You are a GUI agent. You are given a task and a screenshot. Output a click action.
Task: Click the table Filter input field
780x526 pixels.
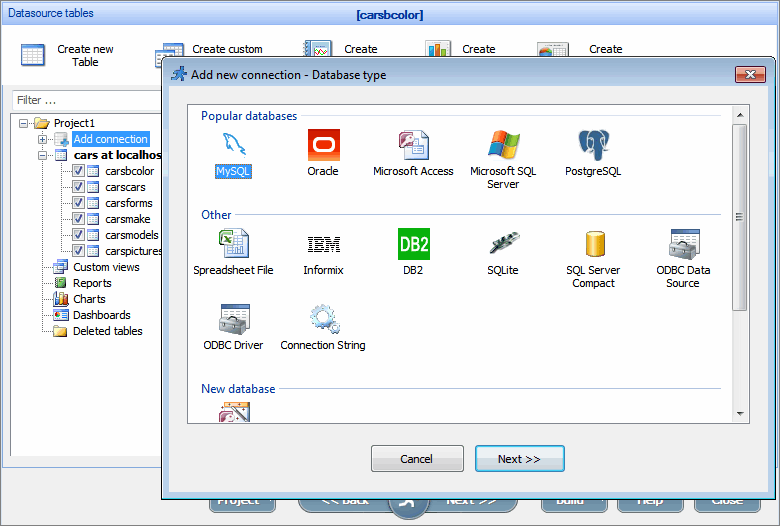click(85, 100)
